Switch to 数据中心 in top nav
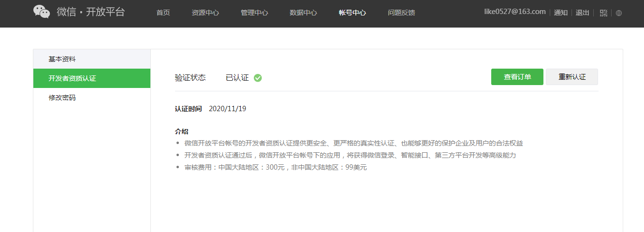This screenshot has height=232, width=644. click(x=303, y=13)
